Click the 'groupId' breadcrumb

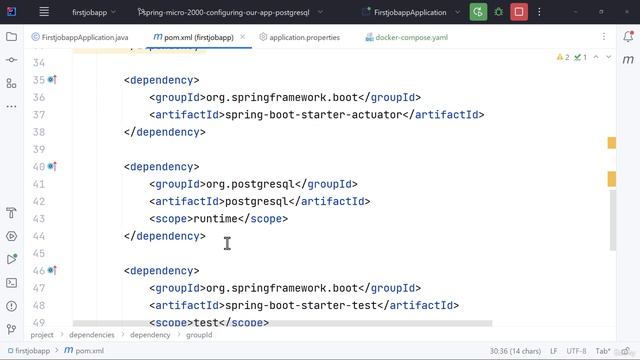pos(199,335)
